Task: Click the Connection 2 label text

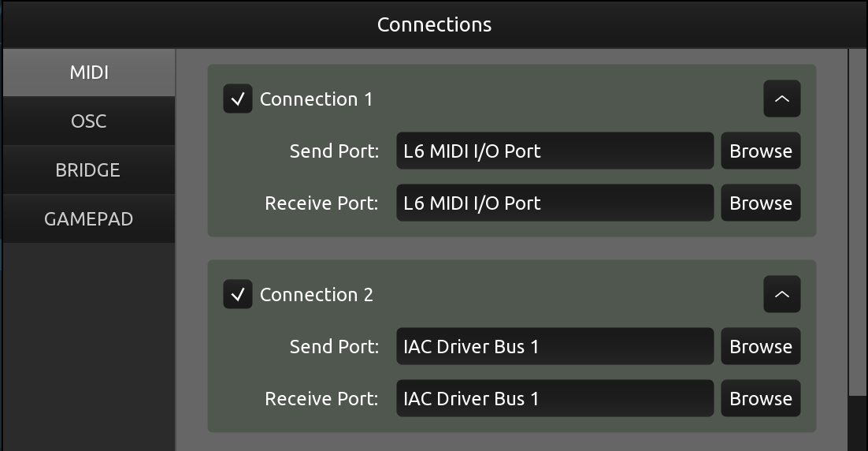Action: tap(316, 295)
